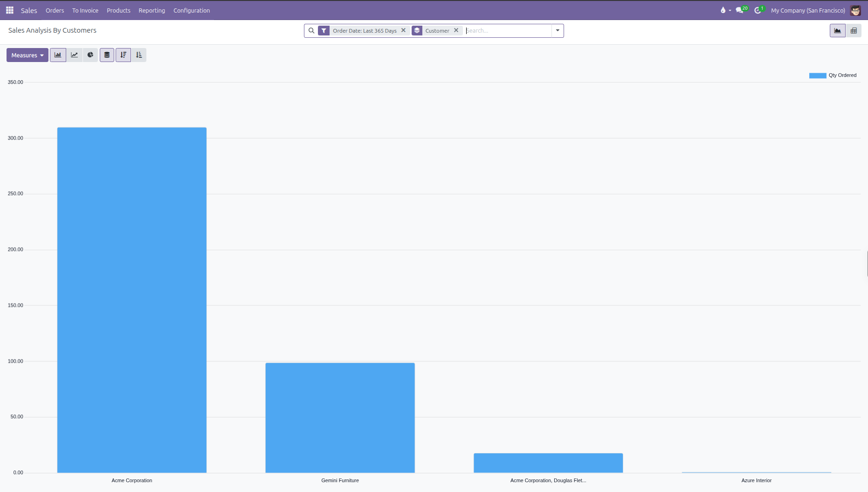Open the Configuration menu
The image size is (868, 492).
pyautogui.click(x=192, y=10)
